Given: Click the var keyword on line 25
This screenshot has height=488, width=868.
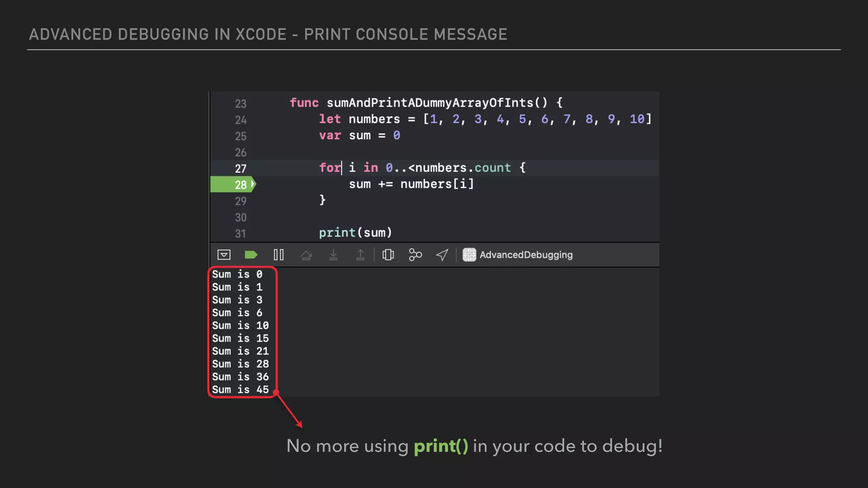Looking at the screenshot, I should (x=330, y=135).
